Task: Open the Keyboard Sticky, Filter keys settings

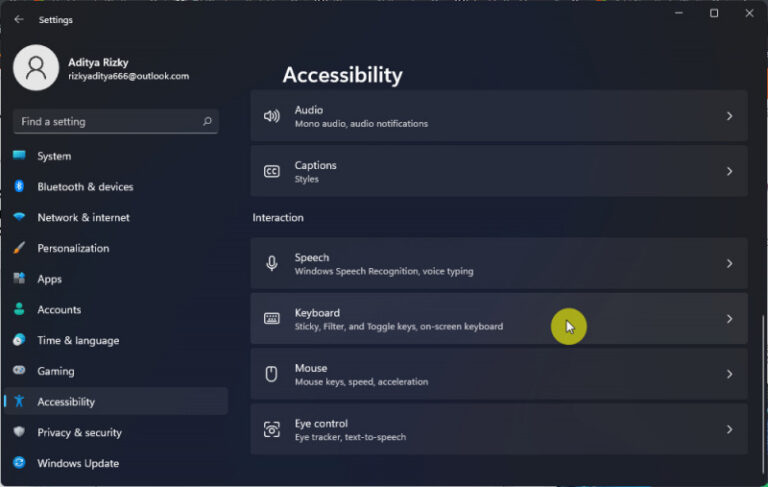Action: (499, 319)
